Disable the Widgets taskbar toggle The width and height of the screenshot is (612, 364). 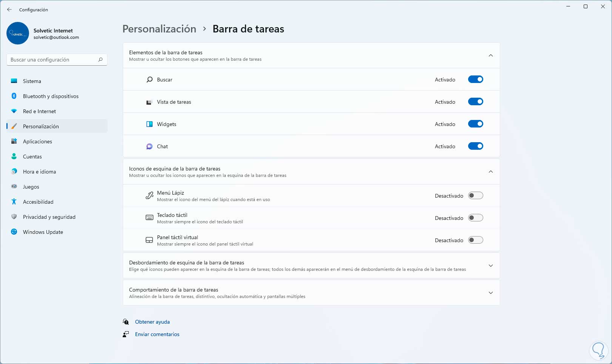475,124
